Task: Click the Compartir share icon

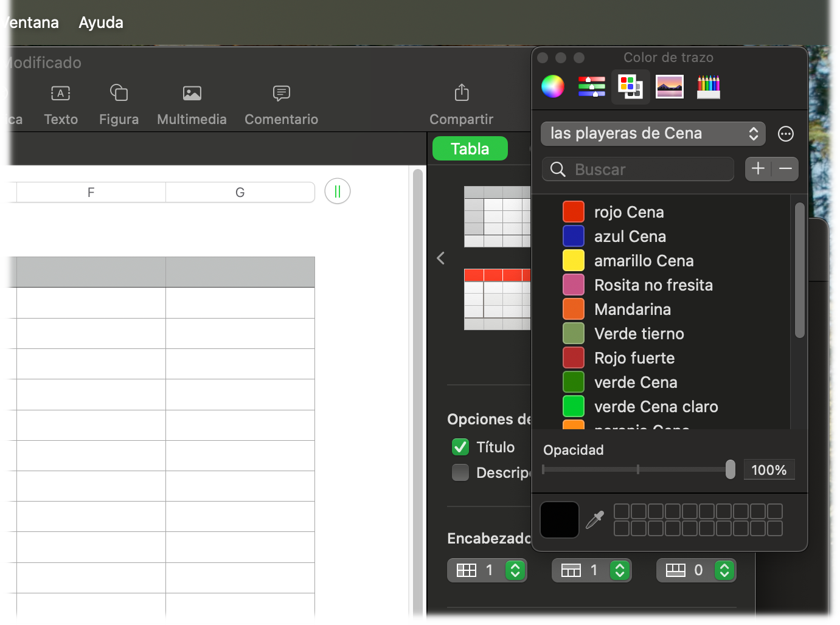Action: [462, 93]
